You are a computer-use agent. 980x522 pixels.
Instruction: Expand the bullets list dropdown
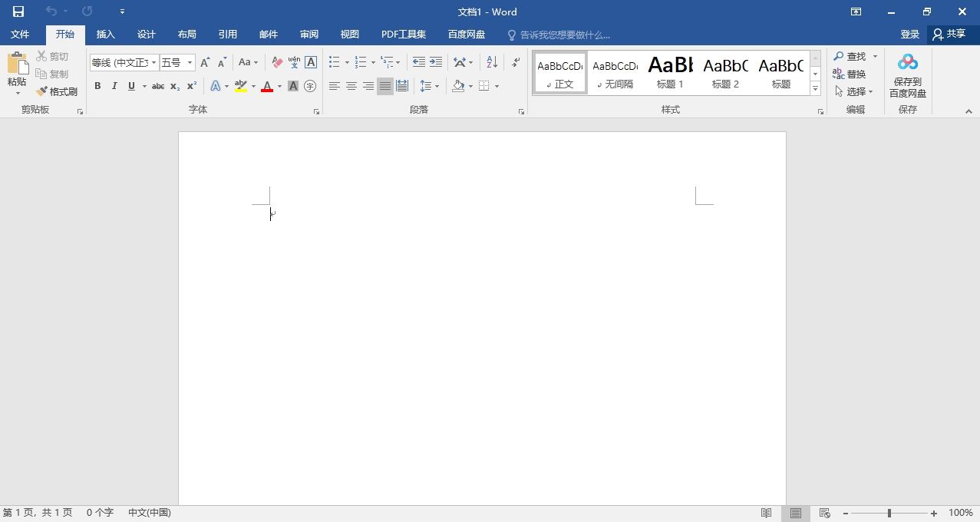(x=345, y=61)
